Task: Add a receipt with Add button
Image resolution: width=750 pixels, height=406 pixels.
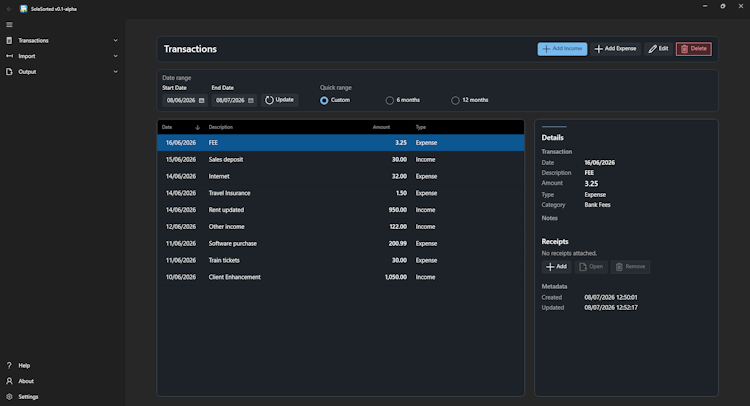Action: 556,267
